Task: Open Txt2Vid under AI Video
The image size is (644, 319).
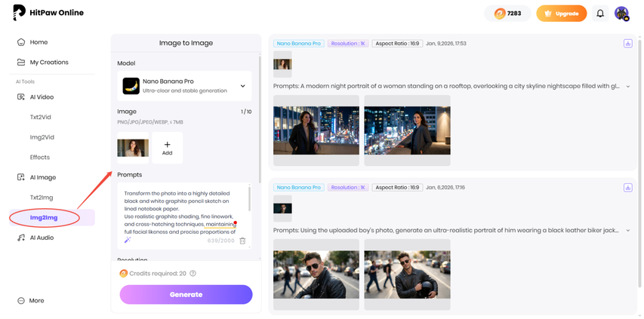Action: point(40,117)
